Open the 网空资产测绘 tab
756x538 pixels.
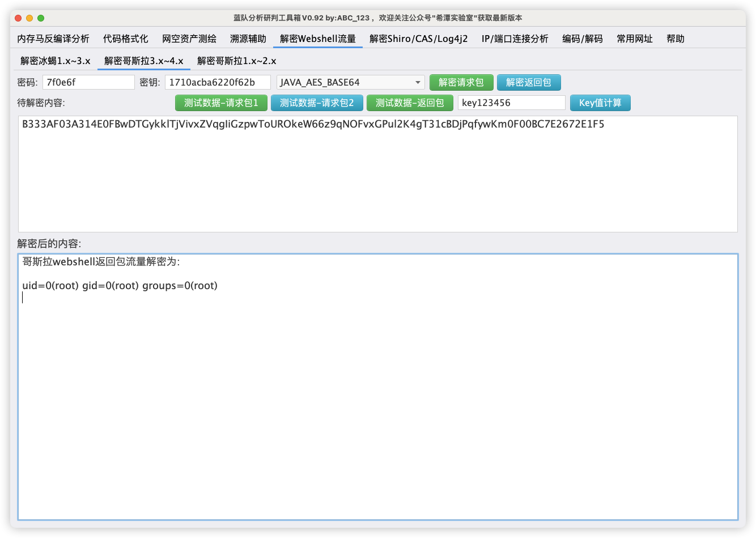click(x=189, y=39)
